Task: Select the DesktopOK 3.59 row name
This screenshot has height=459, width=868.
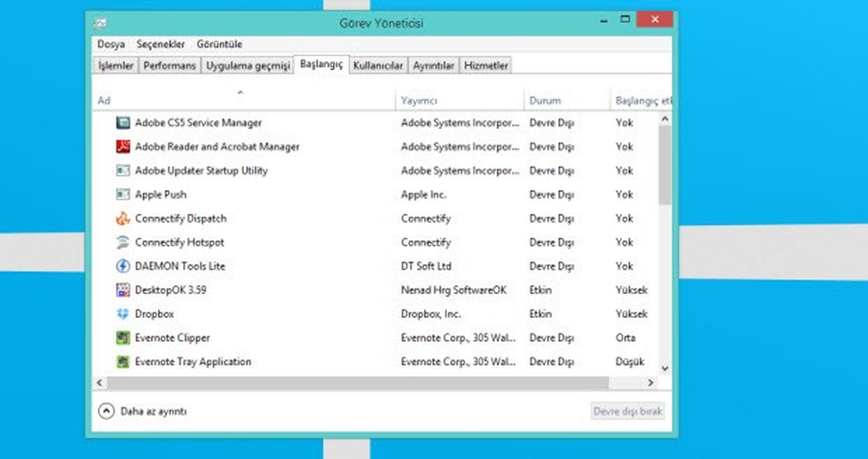Action: click(x=171, y=290)
